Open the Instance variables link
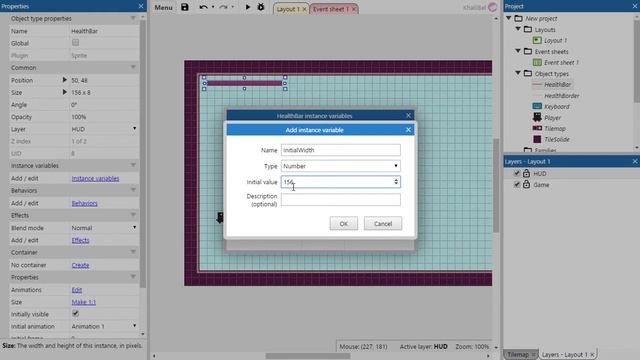Image resolution: width=640 pixels, height=360 pixels. pyautogui.click(x=96, y=178)
